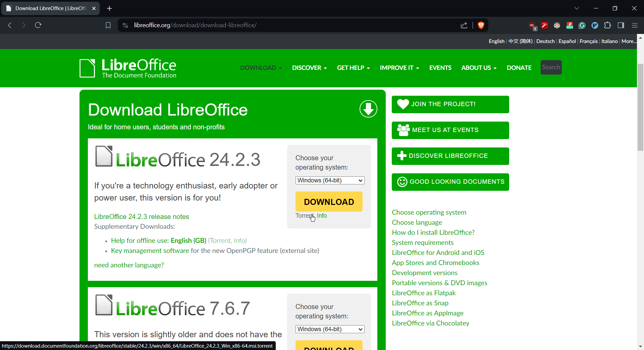The image size is (644, 350).
Task: Go back with the browser back arrow
Action: tap(10, 25)
